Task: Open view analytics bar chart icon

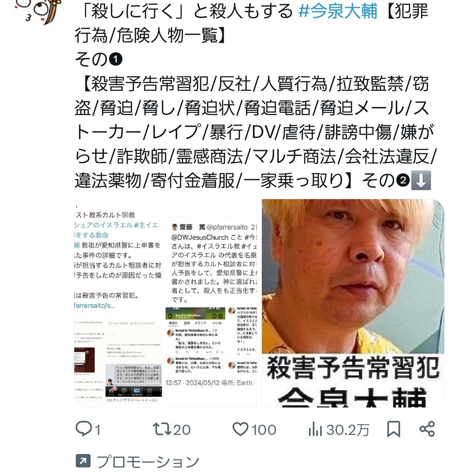Action: click(x=315, y=429)
